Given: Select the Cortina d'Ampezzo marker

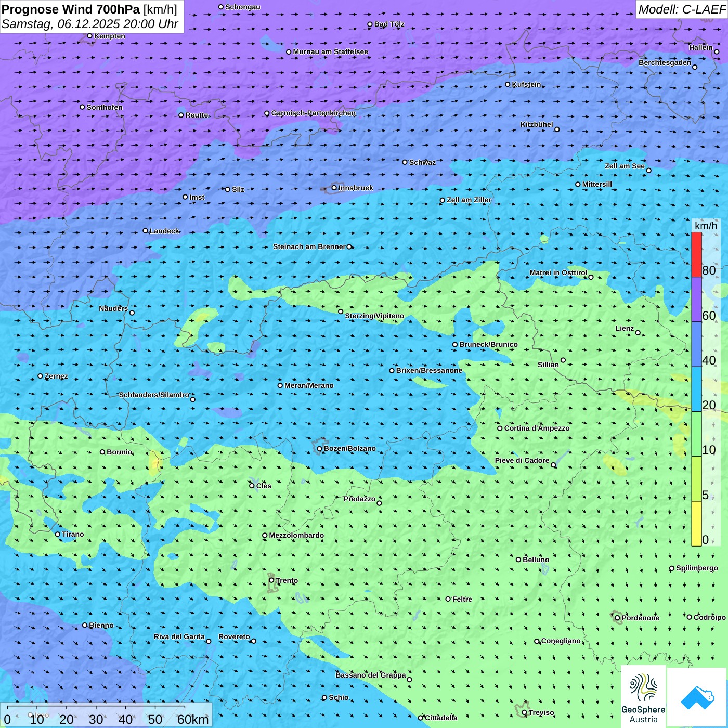Looking at the screenshot, I should [500, 428].
